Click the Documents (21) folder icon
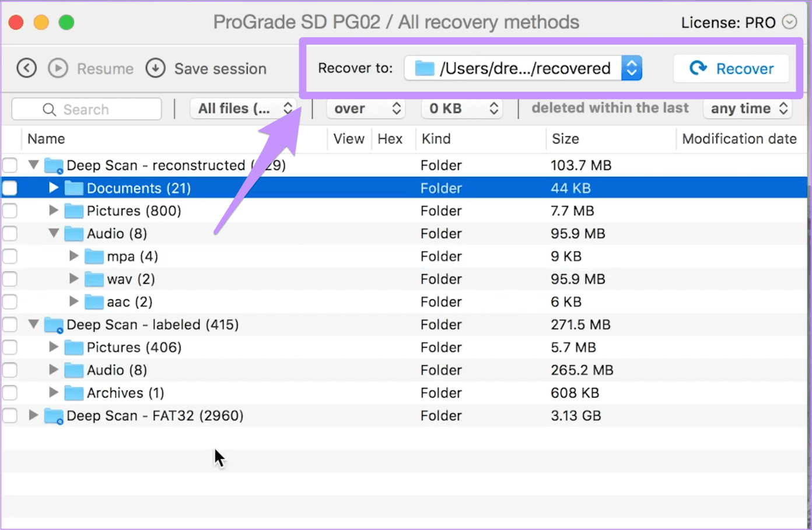 coord(73,188)
